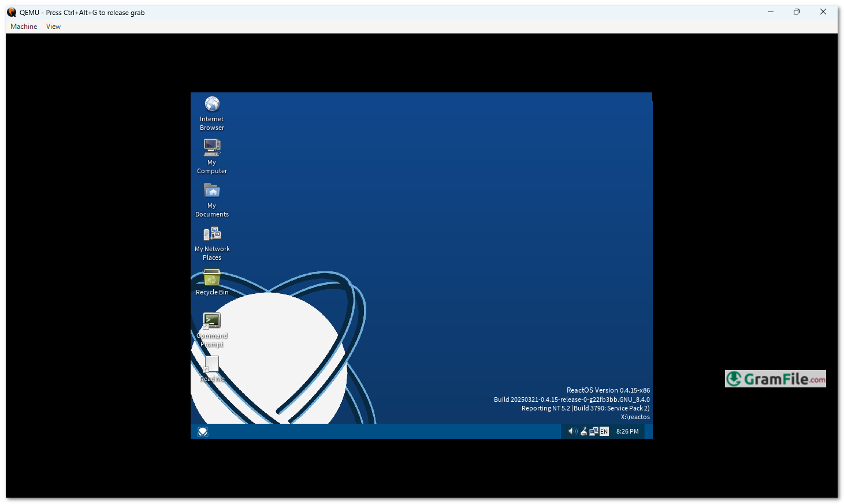Open the QEMU Machine menu
Viewport: 844px width, 504px height.
click(24, 27)
